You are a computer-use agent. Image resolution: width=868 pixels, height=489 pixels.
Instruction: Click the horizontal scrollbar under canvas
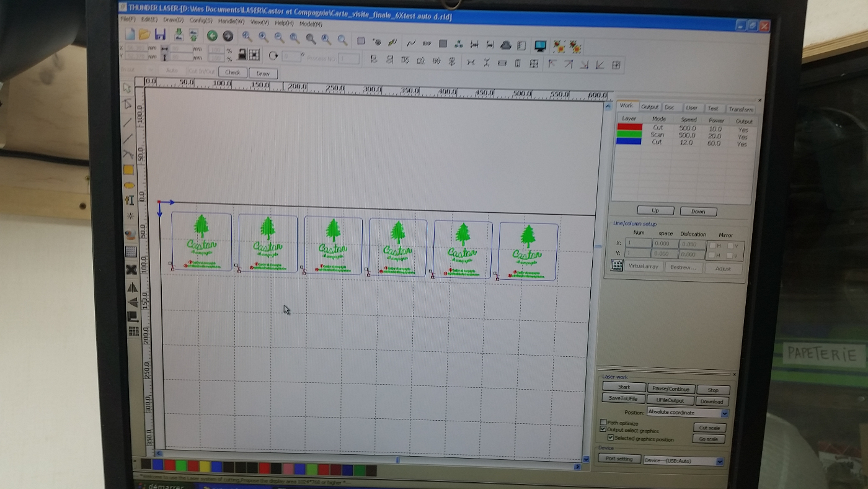pos(369,460)
